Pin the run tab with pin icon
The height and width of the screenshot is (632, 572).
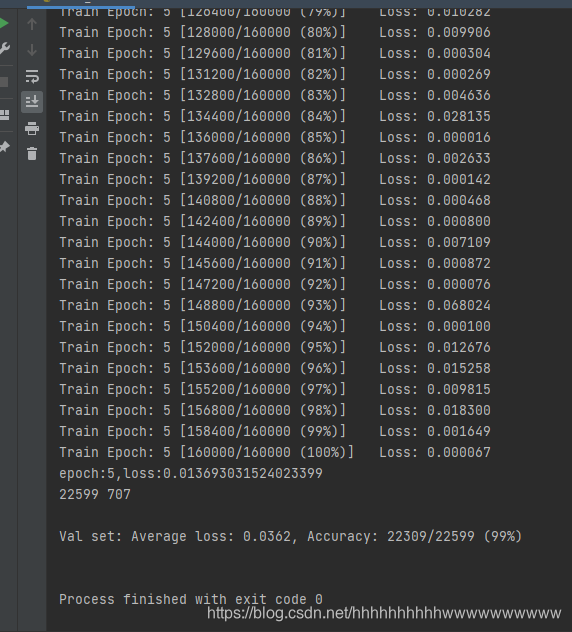(x=4, y=147)
